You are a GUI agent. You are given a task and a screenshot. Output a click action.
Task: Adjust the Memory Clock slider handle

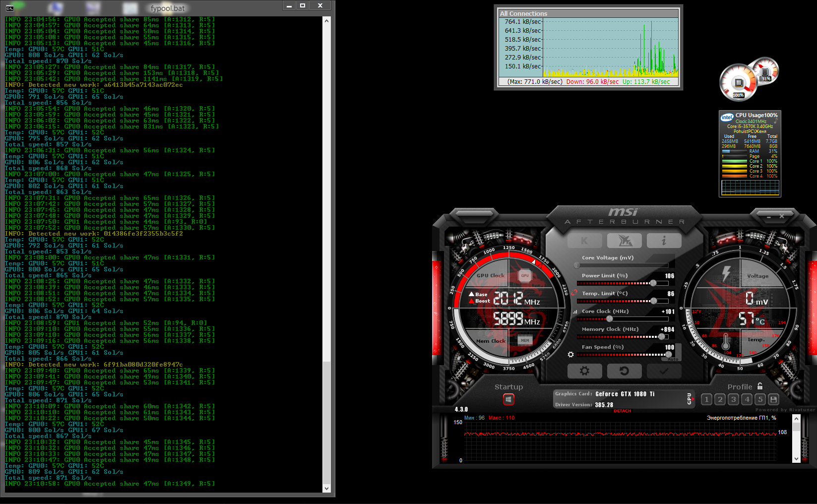662,337
